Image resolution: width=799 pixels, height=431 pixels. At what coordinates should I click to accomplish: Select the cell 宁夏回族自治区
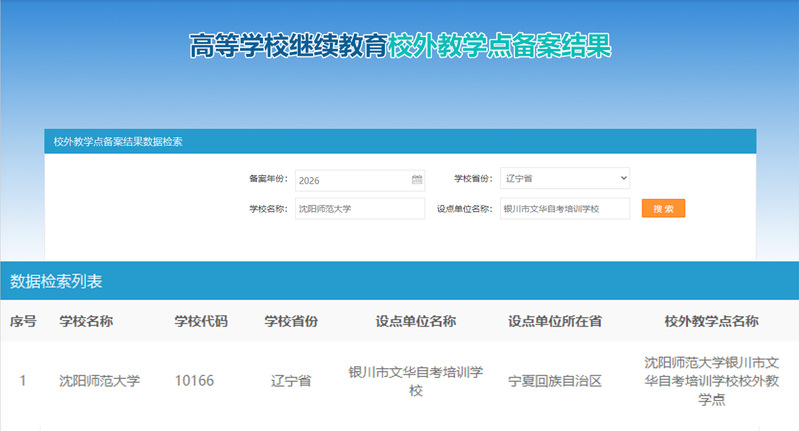(x=555, y=381)
